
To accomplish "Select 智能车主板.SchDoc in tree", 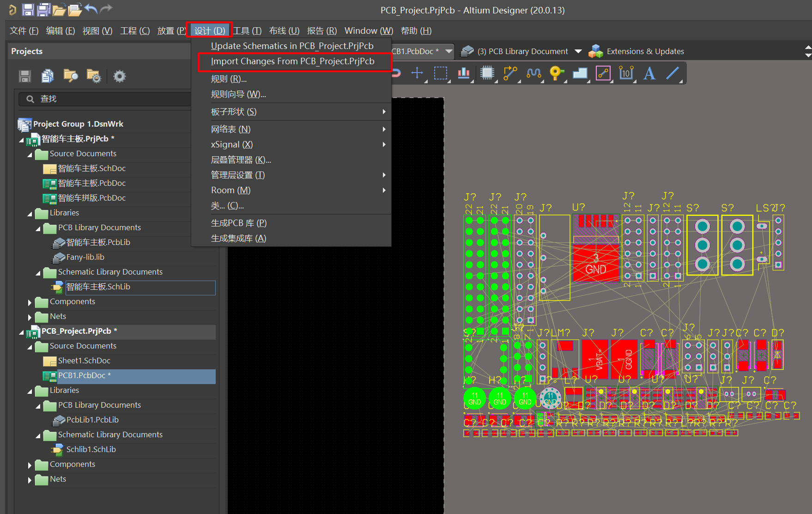I will (x=92, y=168).
